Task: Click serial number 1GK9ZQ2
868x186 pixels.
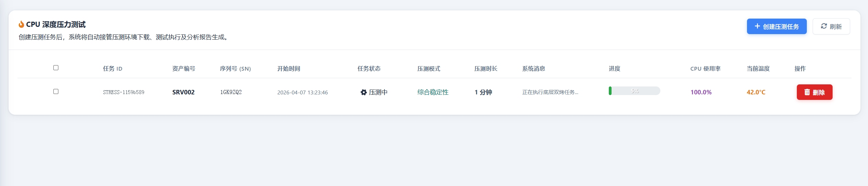Action: point(231,92)
